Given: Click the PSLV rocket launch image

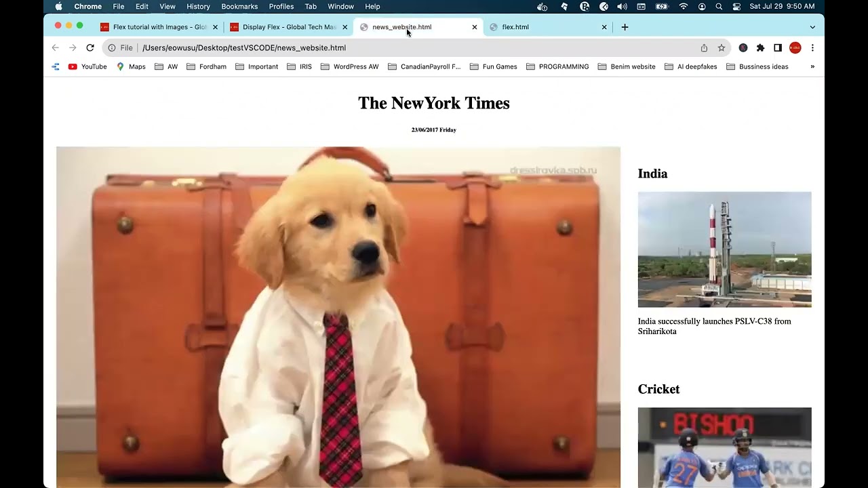Looking at the screenshot, I should coord(724,249).
